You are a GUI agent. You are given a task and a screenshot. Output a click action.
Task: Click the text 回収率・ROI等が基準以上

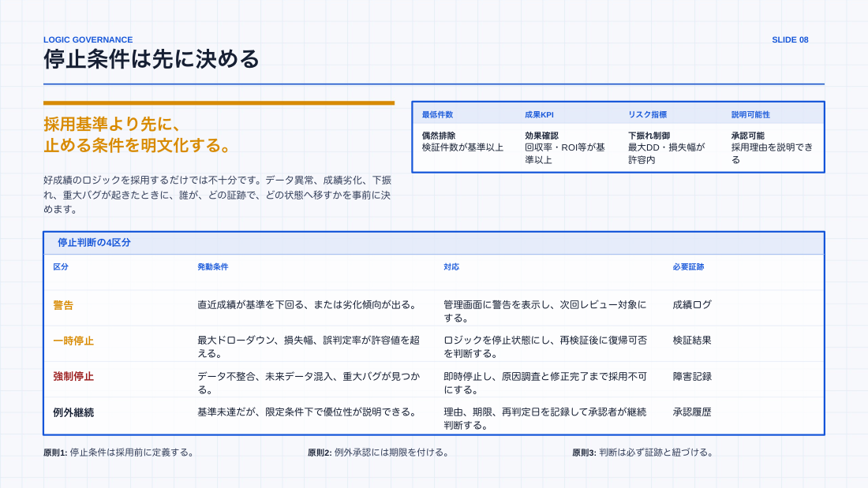point(565,153)
